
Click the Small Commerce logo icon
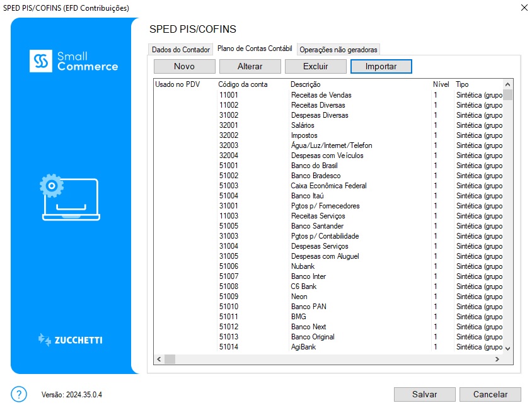[x=41, y=61]
